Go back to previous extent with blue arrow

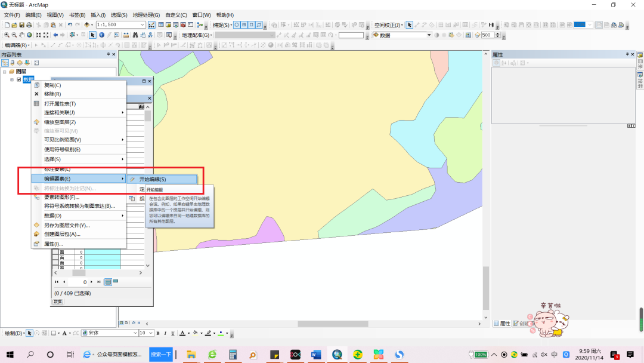55,35
